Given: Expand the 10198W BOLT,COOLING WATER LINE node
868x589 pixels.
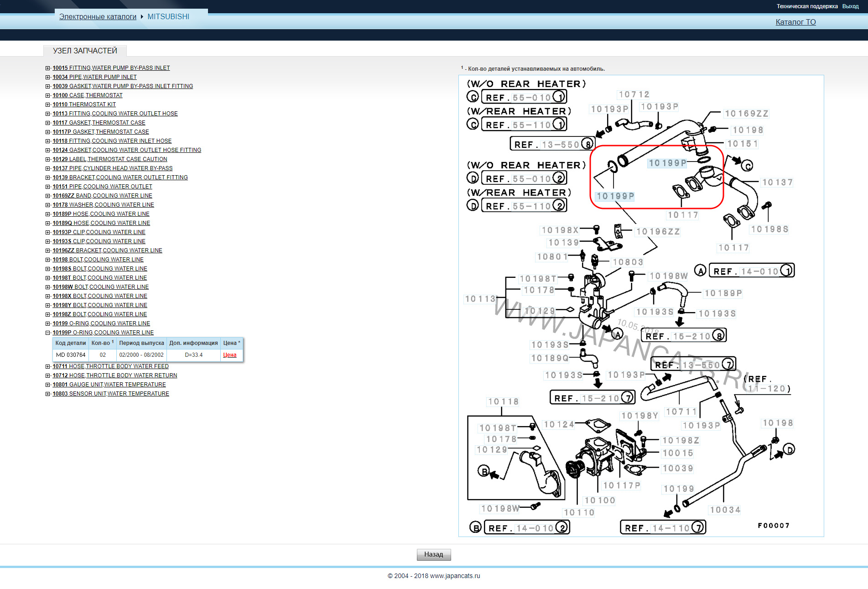Looking at the screenshot, I should 48,287.
